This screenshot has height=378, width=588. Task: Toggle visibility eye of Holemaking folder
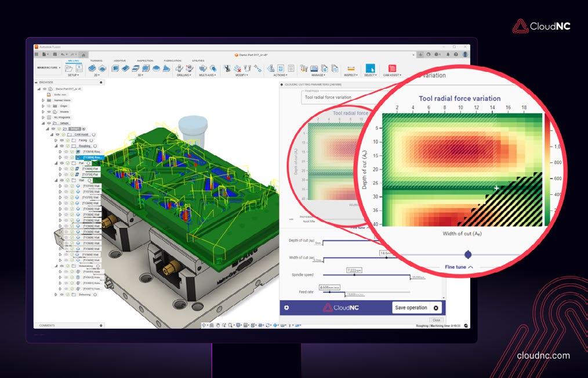point(62,266)
